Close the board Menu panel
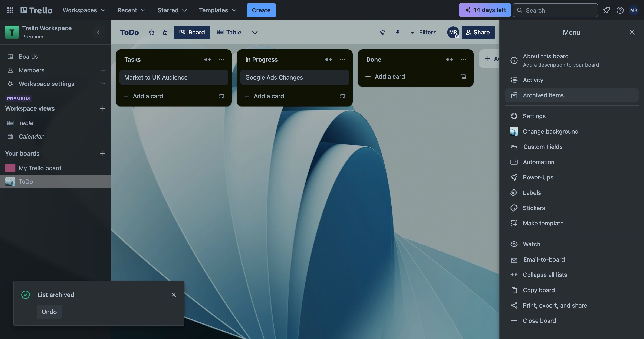The height and width of the screenshot is (339, 644). pyautogui.click(x=632, y=33)
